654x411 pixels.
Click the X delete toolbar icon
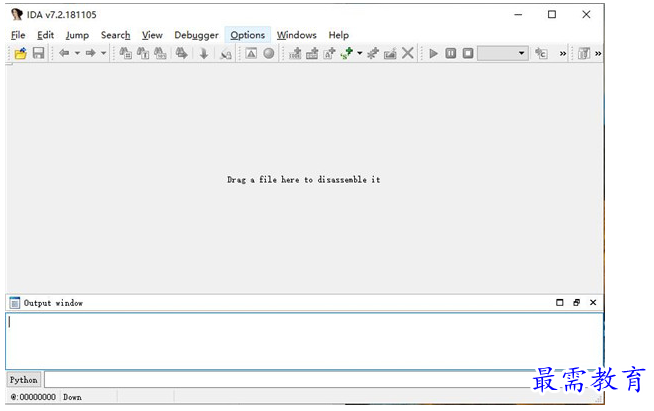[x=408, y=53]
